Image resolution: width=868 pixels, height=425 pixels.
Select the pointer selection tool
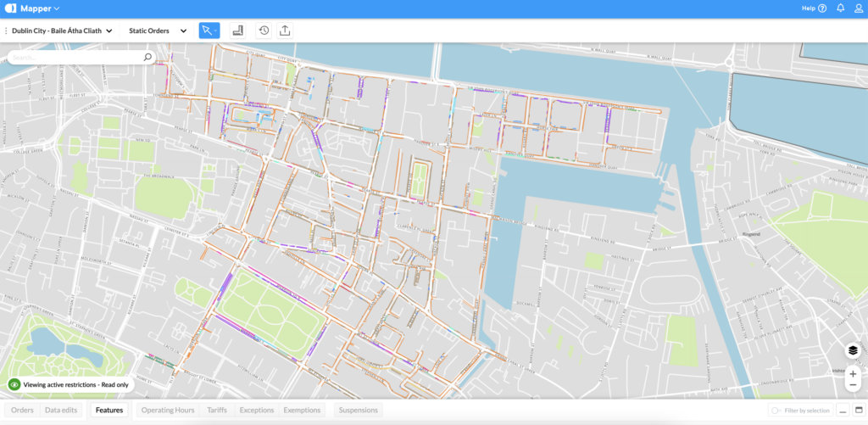tap(206, 31)
